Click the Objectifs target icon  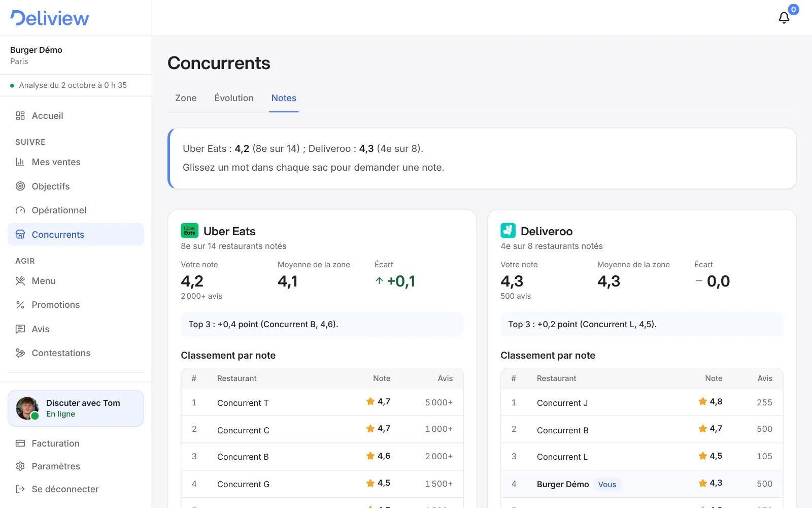coord(20,186)
